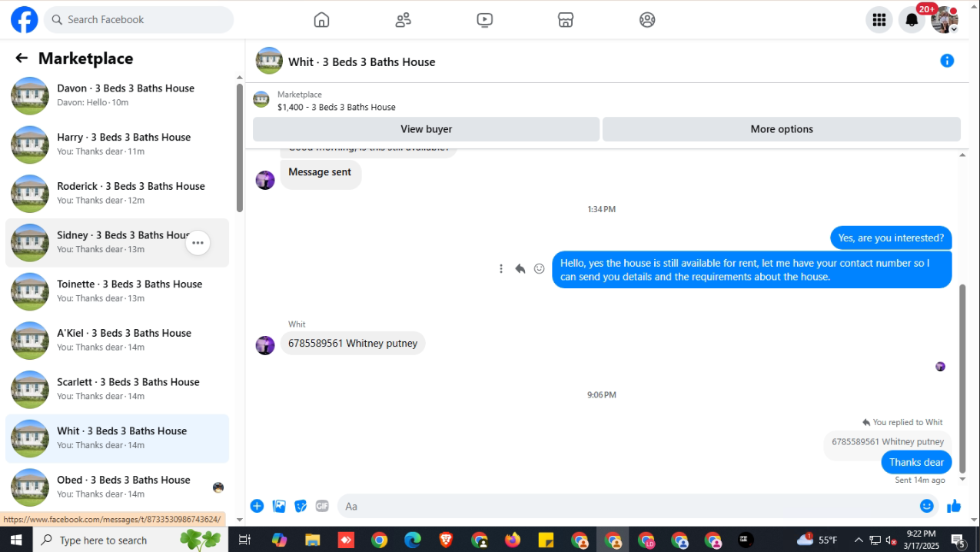Click scroll-down arrow of chat pane
Image resolution: width=980 pixels, height=552 pixels.
pos(962,479)
